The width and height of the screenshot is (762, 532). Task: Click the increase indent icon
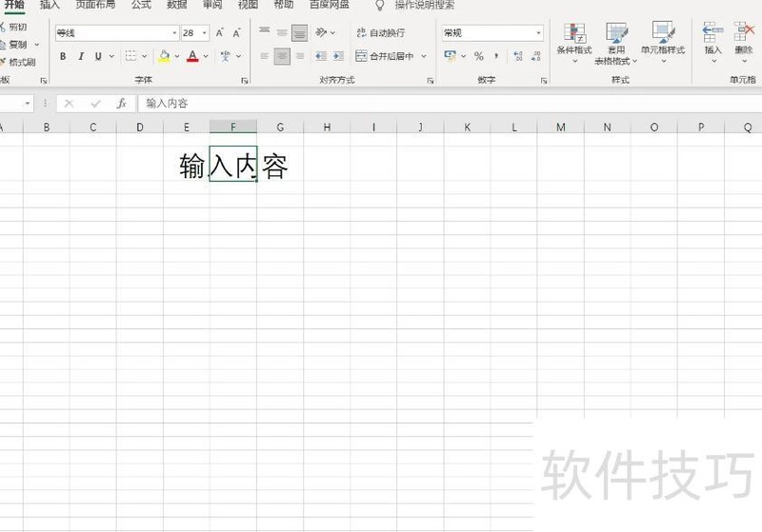click(x=339, y=56)
